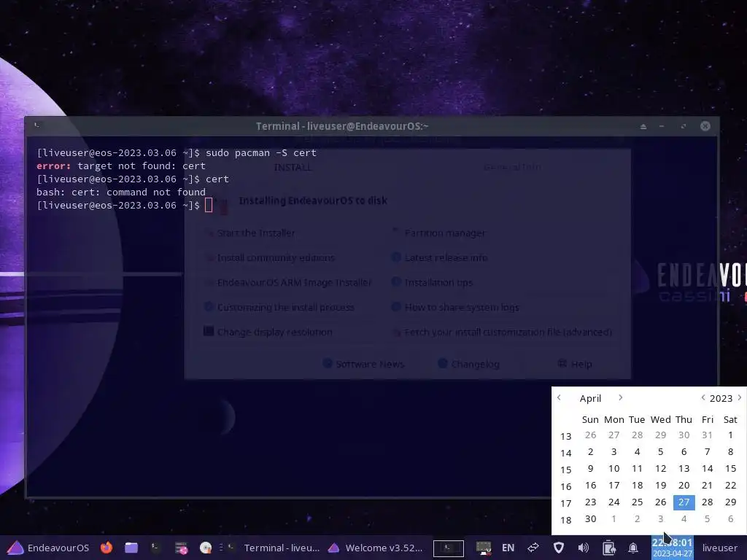Screen dimensions: 747x560
Task: Select April 24 in the calendar
Action: coord(614,502)
